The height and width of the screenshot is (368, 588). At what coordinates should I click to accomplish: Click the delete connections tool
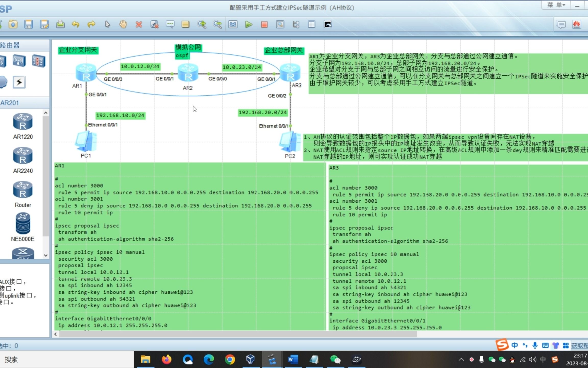click(x=154, y=25)
